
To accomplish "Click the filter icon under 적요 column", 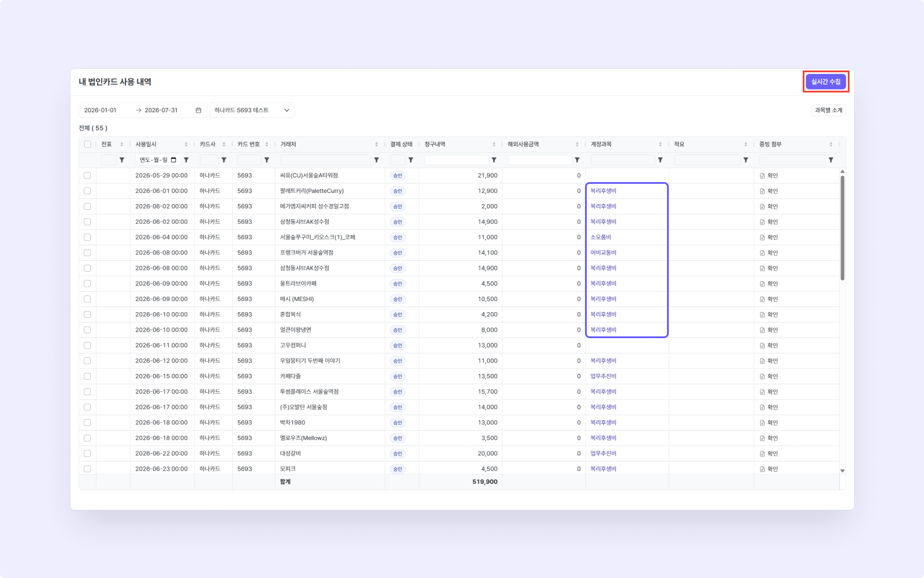I will tap(746, 160).
